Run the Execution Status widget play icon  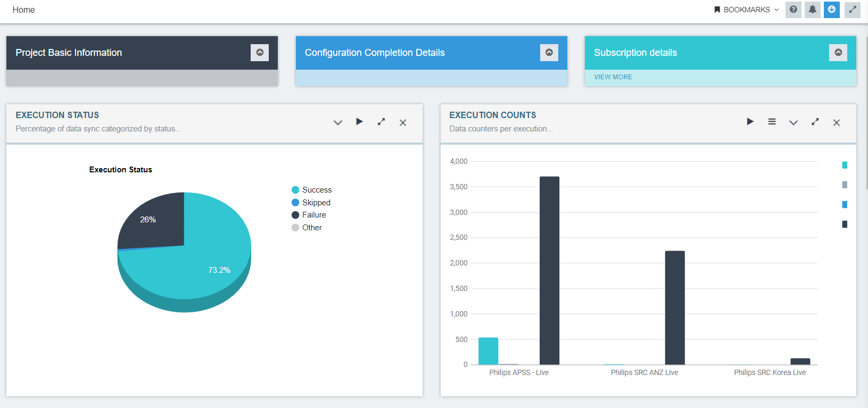click(x=359, y=122)
